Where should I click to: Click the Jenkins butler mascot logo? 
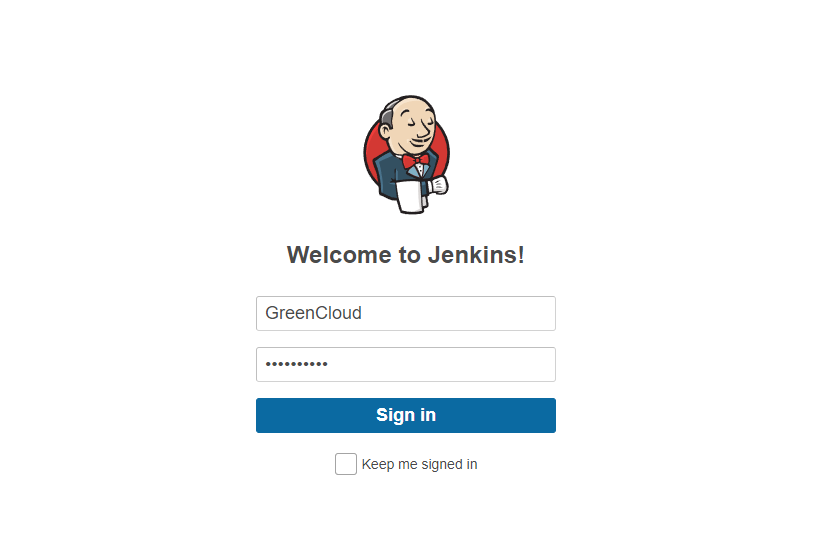[406, 155]
